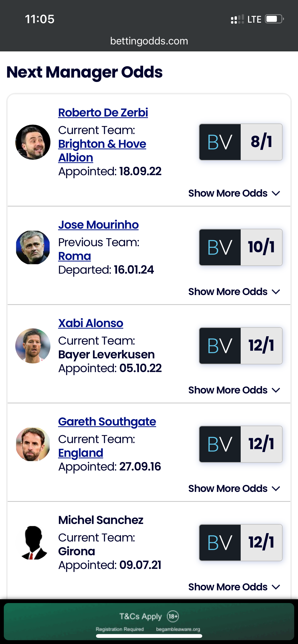This screenshot has height=644, width=298.
Task: Expand Show More Odds for Michel Sanchez
Action: coord(234,587)
